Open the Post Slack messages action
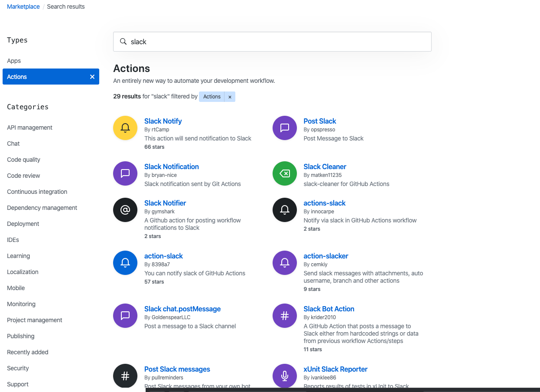The image size is (540, 392). (x=177, y=369)
